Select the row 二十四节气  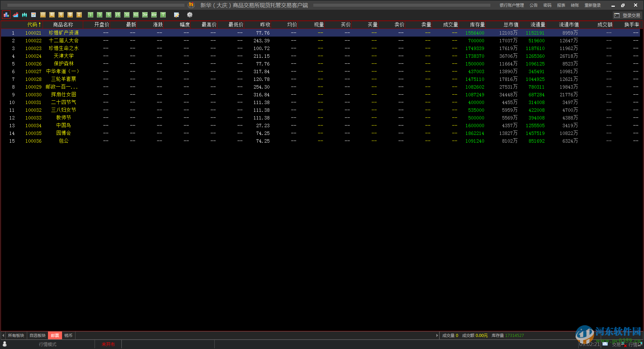pyautogui.click(x=320, y=102)
